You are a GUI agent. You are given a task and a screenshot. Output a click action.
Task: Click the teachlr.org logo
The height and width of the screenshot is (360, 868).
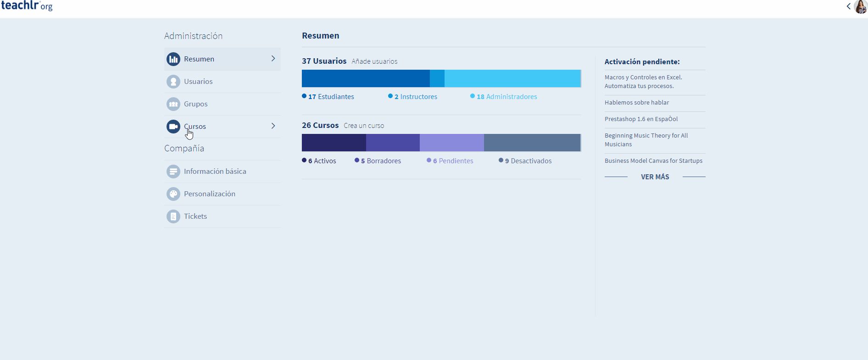click(27, 6)
